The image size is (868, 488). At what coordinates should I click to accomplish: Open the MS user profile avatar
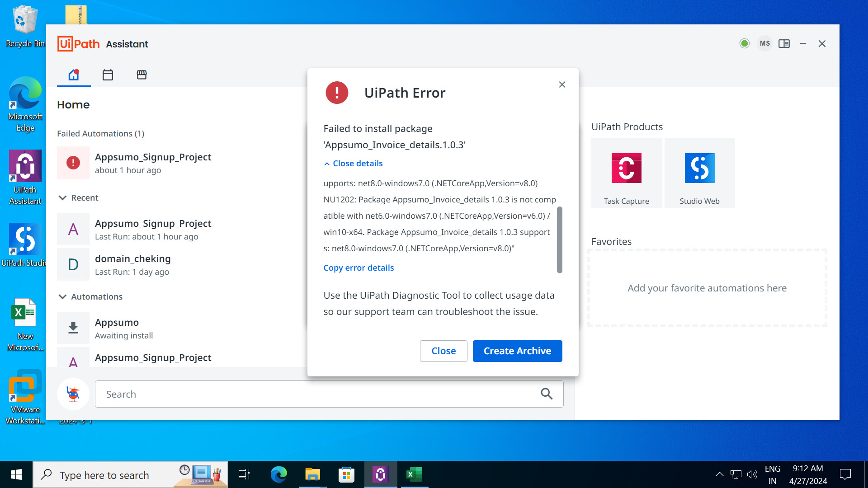click(765, 43)
